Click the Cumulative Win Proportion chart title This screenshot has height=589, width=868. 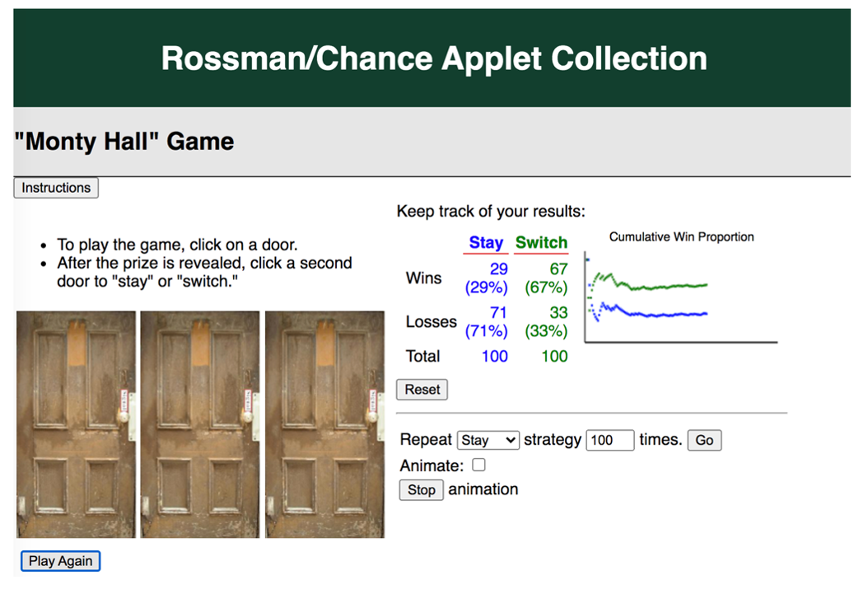tap(681, 237)
